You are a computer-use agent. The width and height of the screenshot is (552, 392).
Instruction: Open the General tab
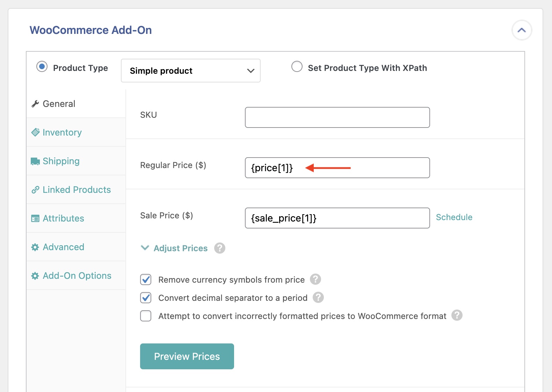(x=76, y=104)
